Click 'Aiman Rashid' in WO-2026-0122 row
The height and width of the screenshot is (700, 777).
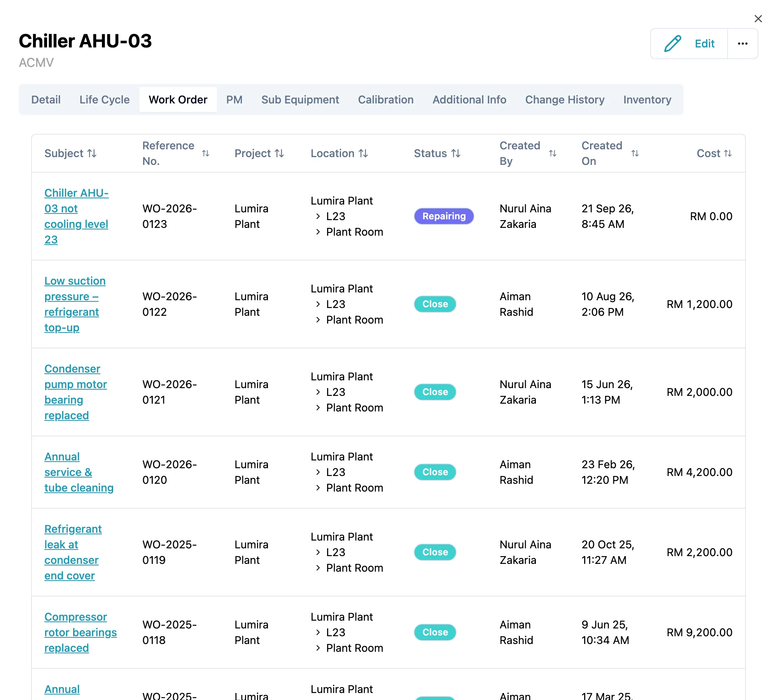[516, 304]
